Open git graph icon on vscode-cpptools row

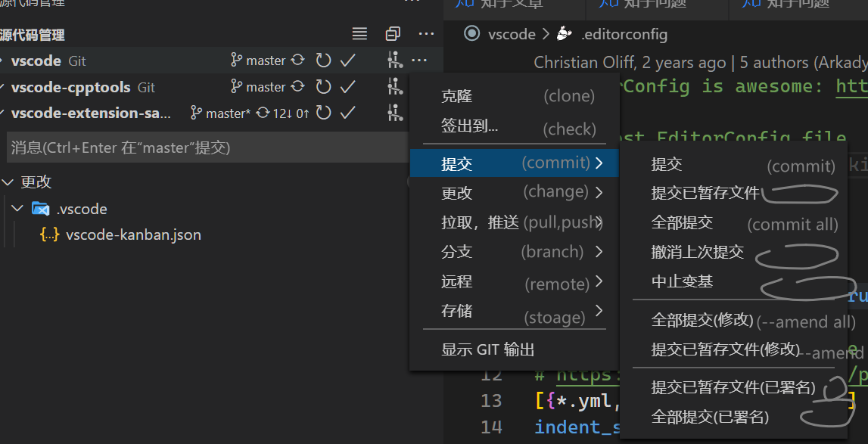point(395,86)
